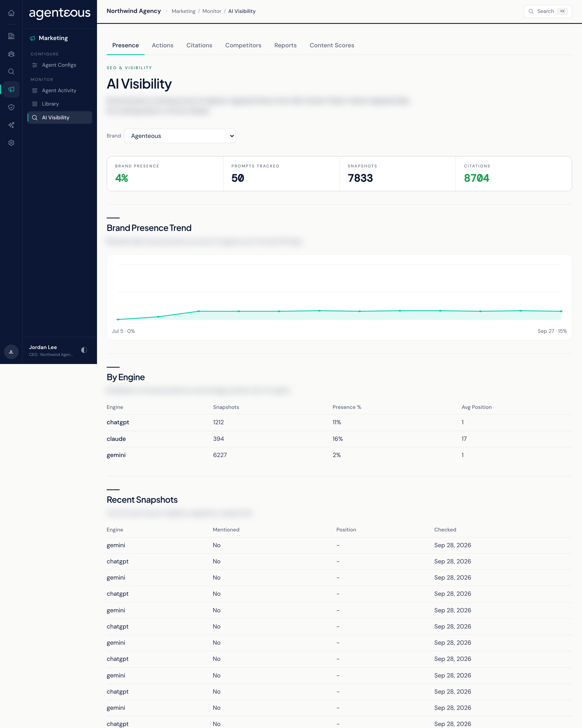Select AI Visibility sidebar item
Viewport: 582px width, 728px height.
(60, 117)
